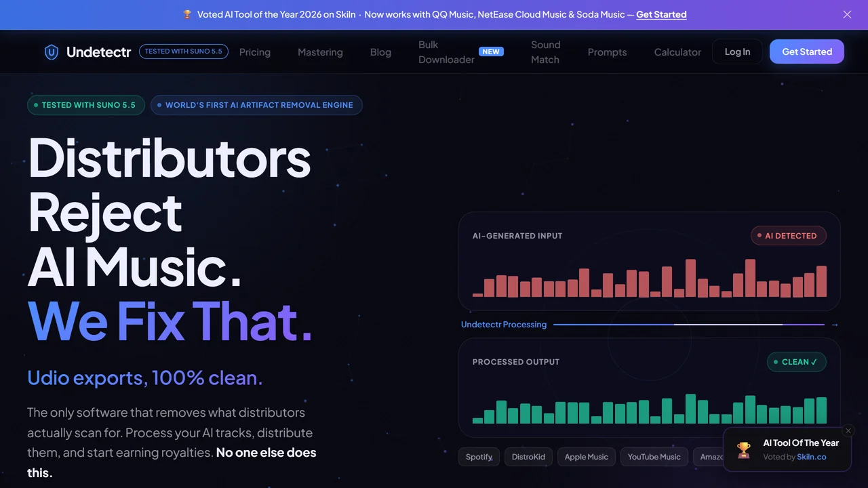This screenshot has height=488, width=868.
Task: Click the green Clean status badge
Action: pyautogui.click(x=797, y=362)
